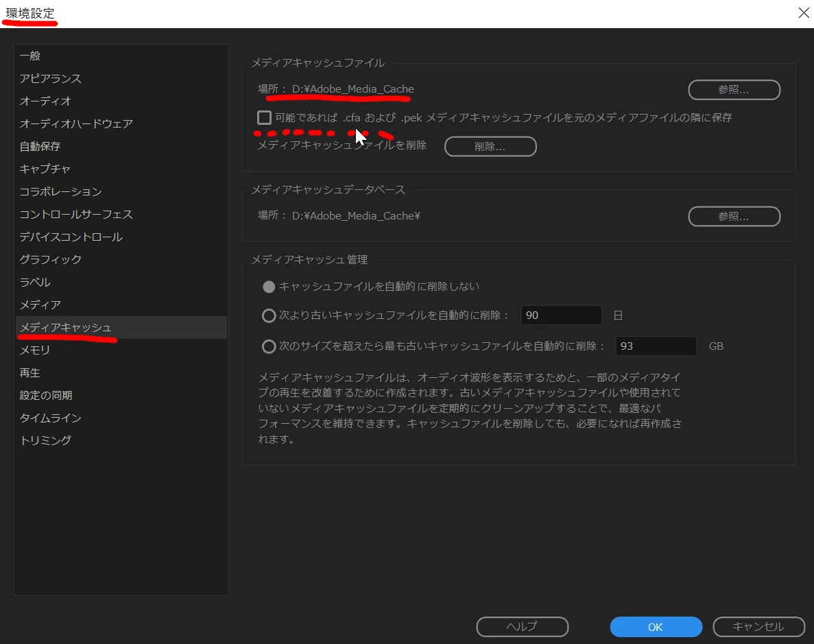Click the GB size field showing 93

coord(656,346)
